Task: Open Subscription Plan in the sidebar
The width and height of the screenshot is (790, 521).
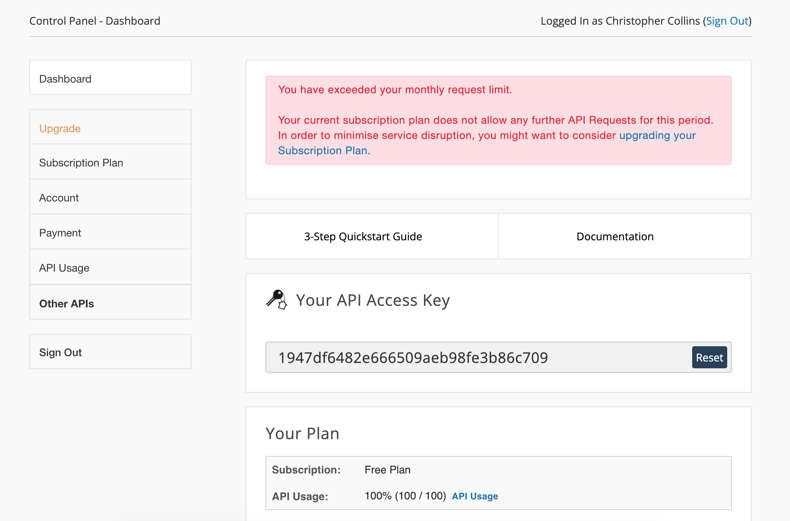Action: 110,163
